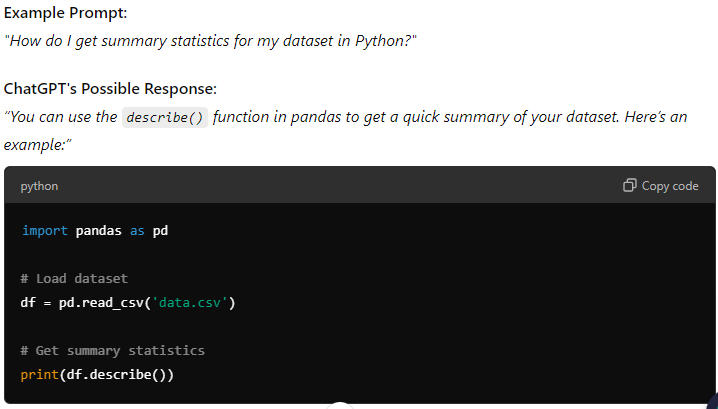The image size is (718, 409).
Task: Click the "# Load dataset" comment
Action: 73,278
